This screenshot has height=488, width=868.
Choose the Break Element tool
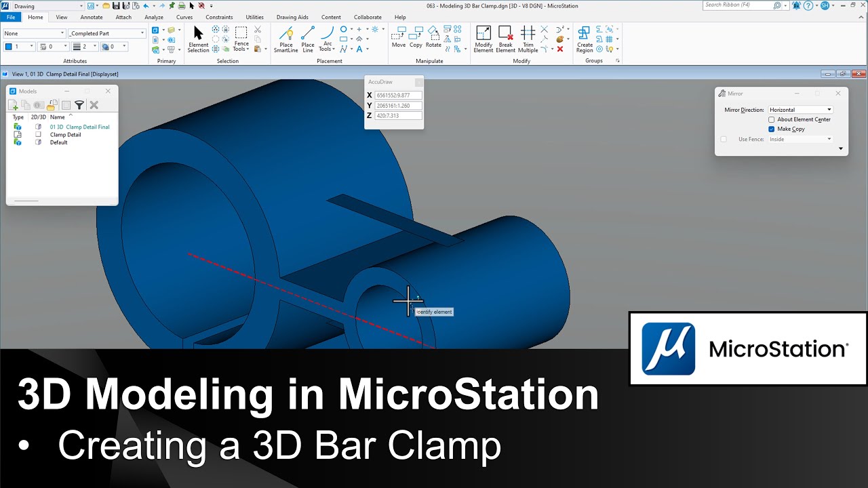[505, 39]
